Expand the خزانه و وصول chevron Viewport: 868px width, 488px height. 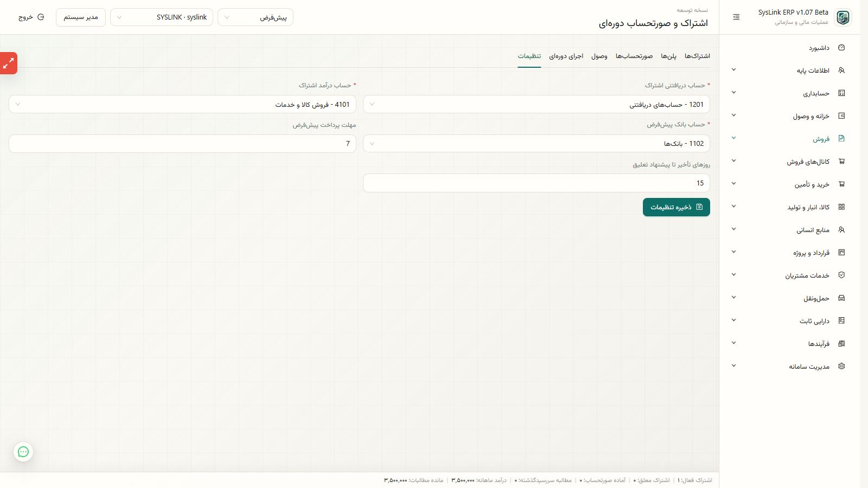click(x=733, y=115)
